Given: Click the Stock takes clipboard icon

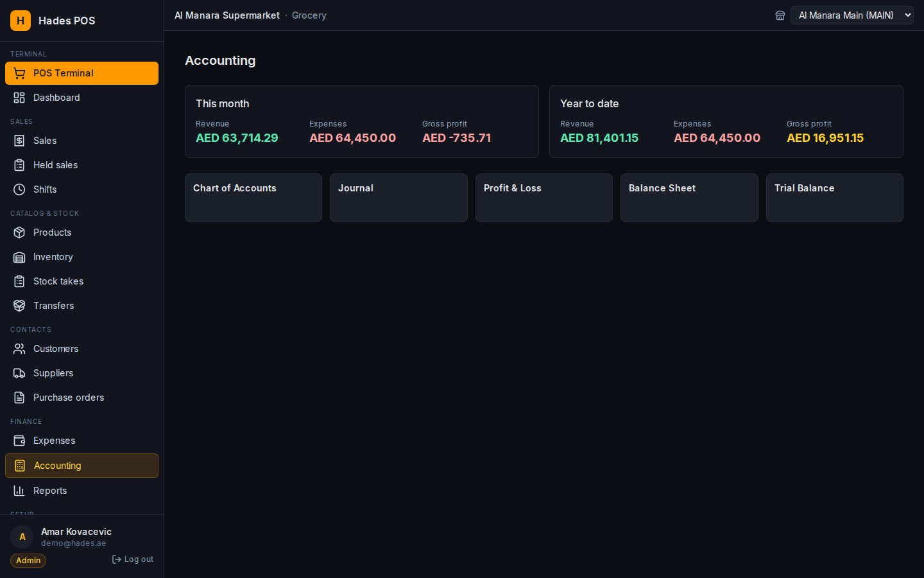Looking at the screenshot, I should click(x=19, y=281).
